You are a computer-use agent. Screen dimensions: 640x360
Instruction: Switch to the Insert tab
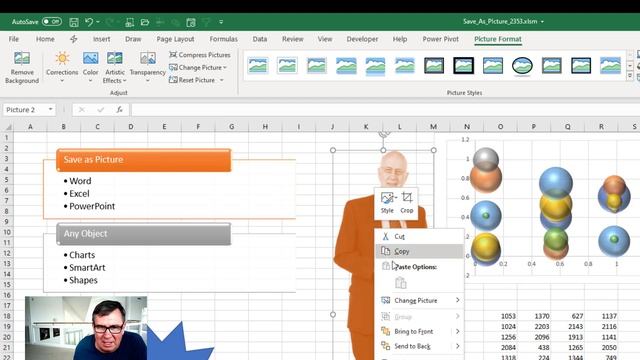101,39
